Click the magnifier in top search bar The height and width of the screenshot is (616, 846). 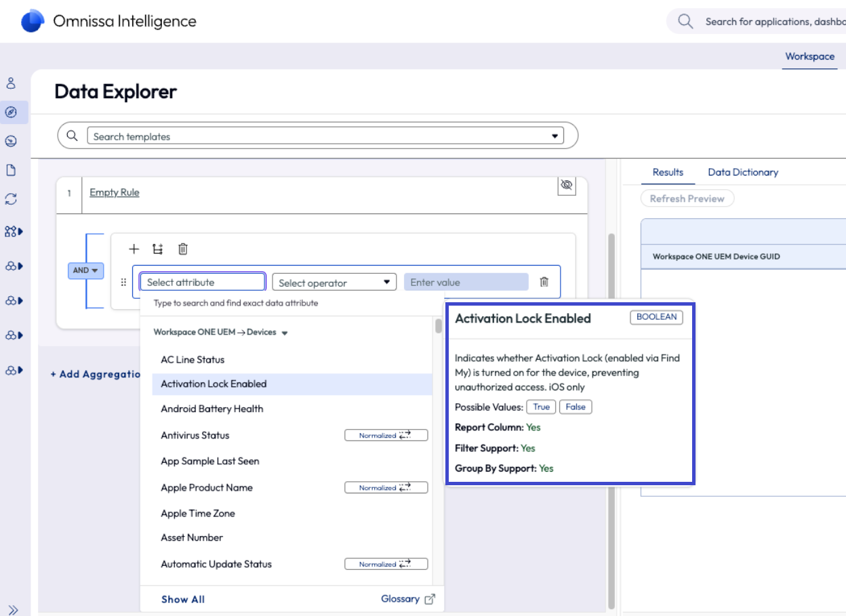[685, 22]
